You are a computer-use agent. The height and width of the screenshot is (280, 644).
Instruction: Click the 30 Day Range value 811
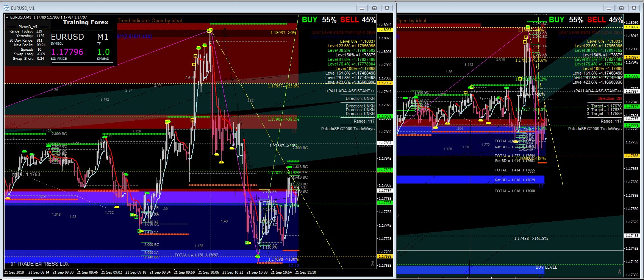(39, 40)
